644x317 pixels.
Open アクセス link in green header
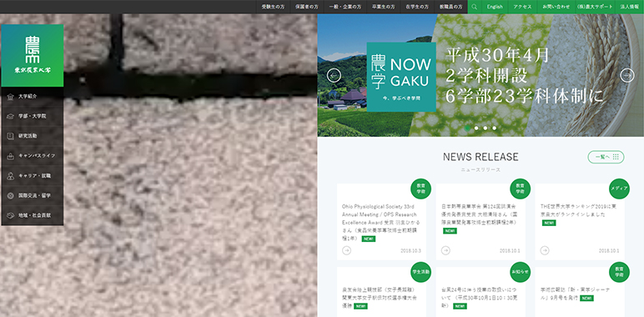[x=522, y=7]
